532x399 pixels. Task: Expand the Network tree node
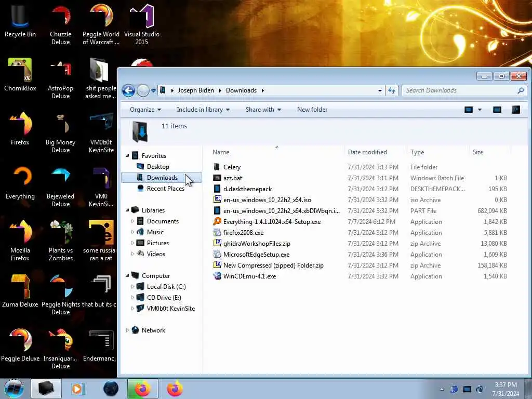click(128, 330)
